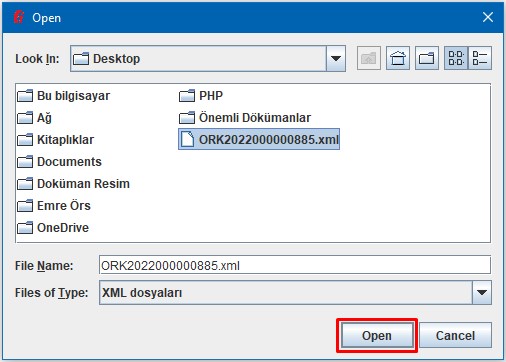Image resolution: width=506 pixels, height=362 pixels.
Task: Click the Documents folder icon
Action: coord(25,162)
